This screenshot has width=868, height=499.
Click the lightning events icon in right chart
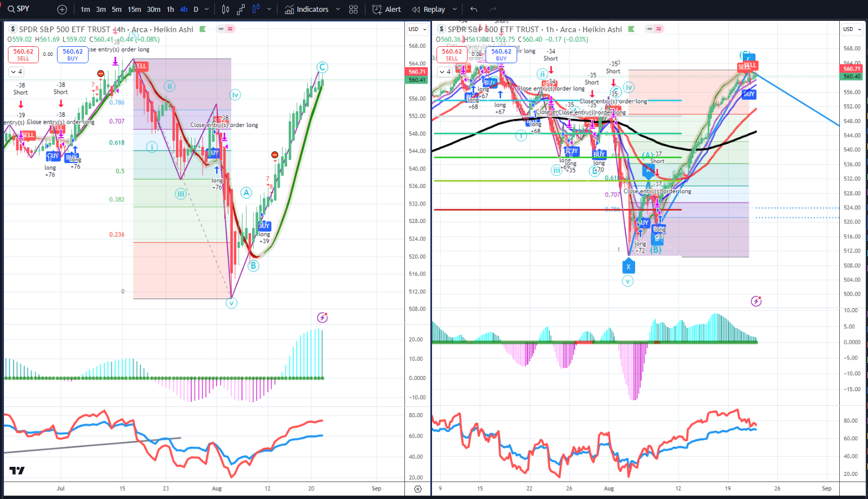click(756, 301)
